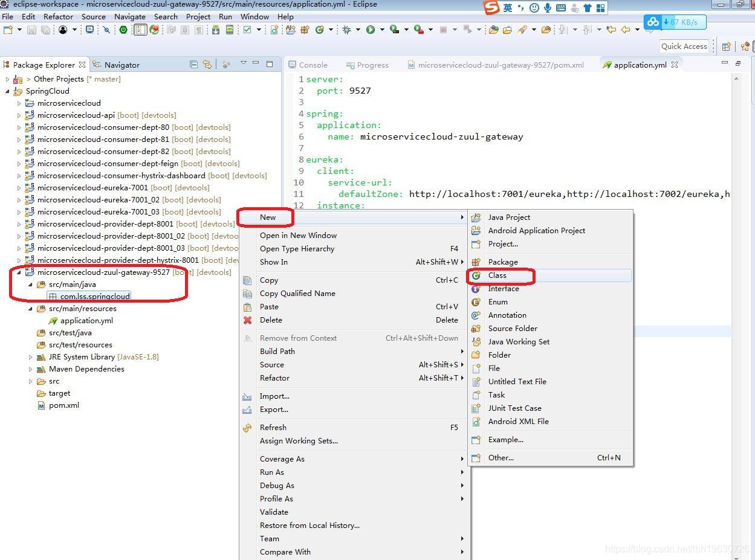Open the Window menu
755x560 pixels.
(254, 16)
